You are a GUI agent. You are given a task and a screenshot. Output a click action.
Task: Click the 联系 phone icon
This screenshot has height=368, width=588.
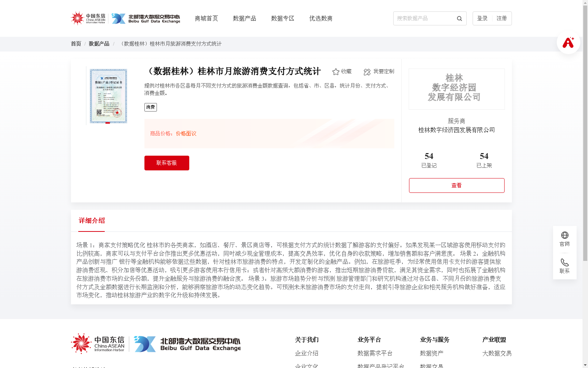coord(565,262)
